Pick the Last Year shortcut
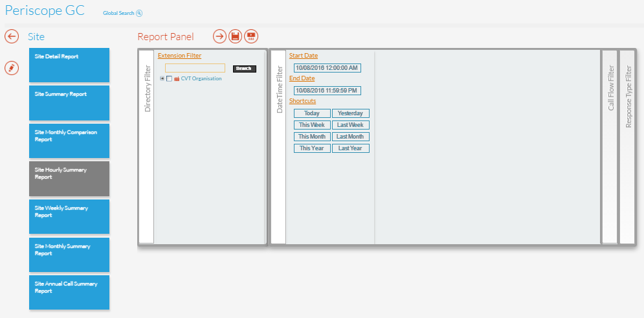The image size is (644, 318). pyautogui.click(x=351, y=148)
